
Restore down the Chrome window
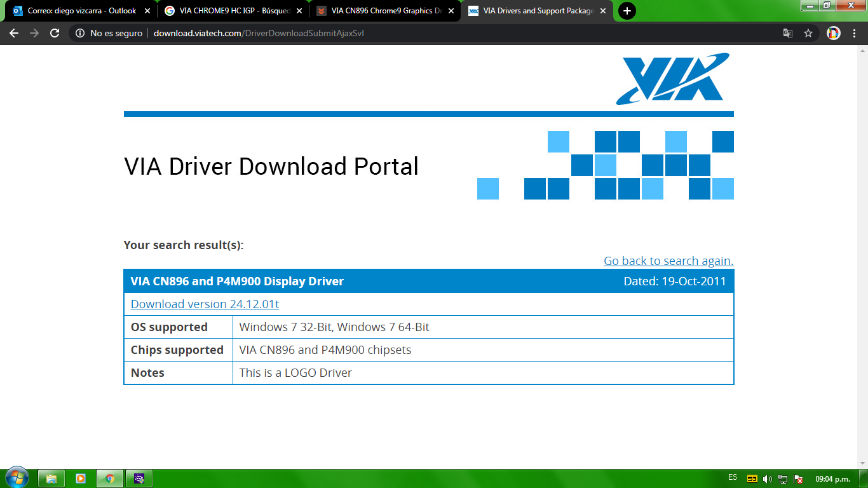(x=827, y=5)
